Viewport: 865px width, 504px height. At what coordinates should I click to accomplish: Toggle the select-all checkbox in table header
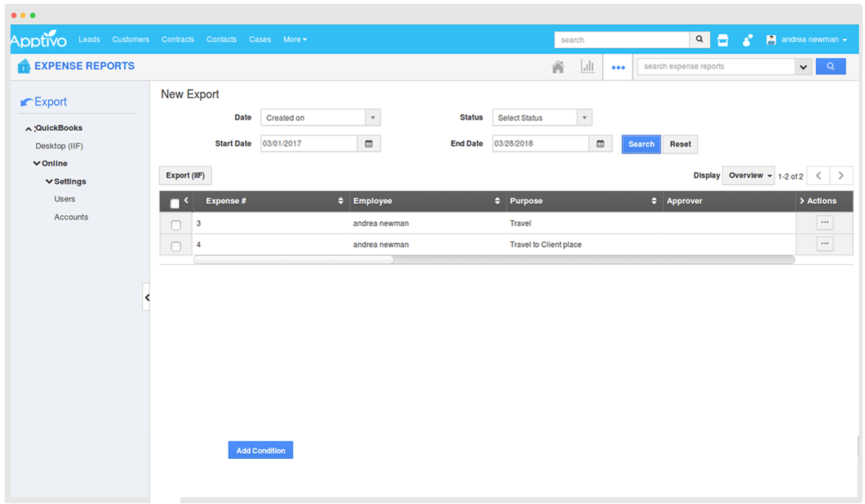tap(175, 203)
